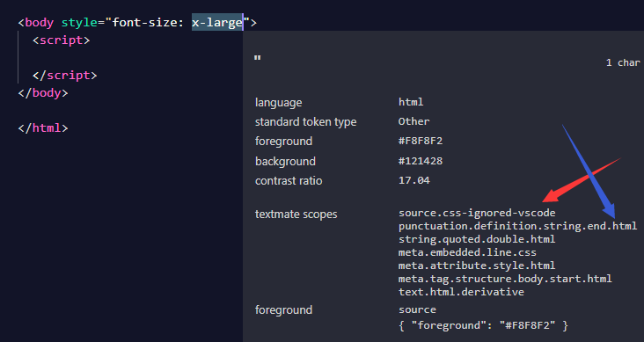Click the 'standard token type' label

pos(305,122)
